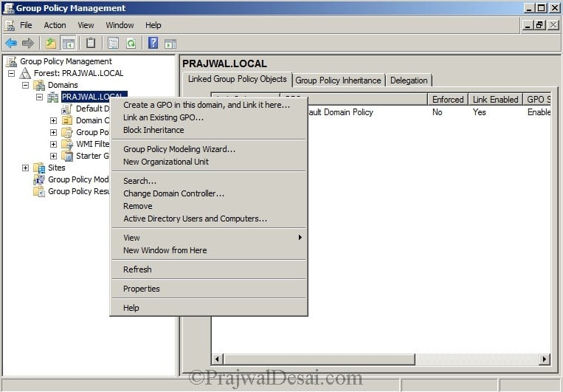Click the Up One Level folder icon
This screenshot has width=563, height=392.
pos(51,44)
